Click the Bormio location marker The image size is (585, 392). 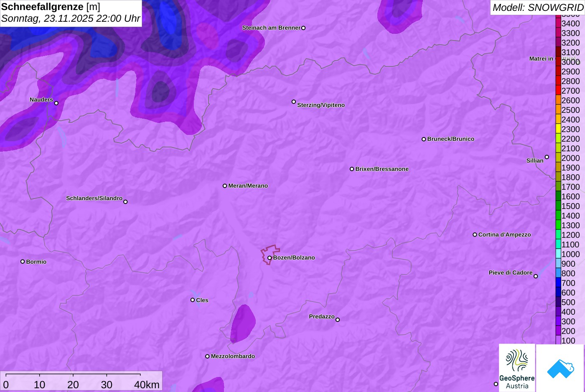(x=23, y=262)
